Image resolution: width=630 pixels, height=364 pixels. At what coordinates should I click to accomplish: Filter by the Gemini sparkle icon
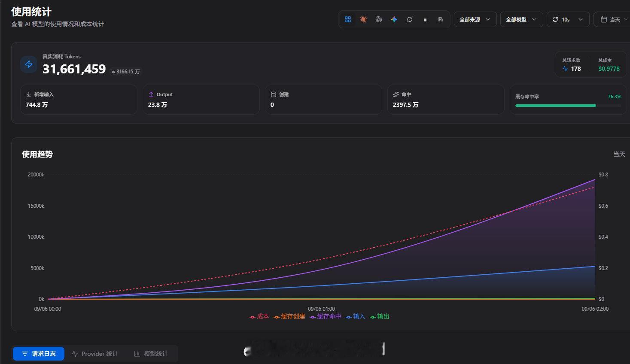[x=394, y=19]
